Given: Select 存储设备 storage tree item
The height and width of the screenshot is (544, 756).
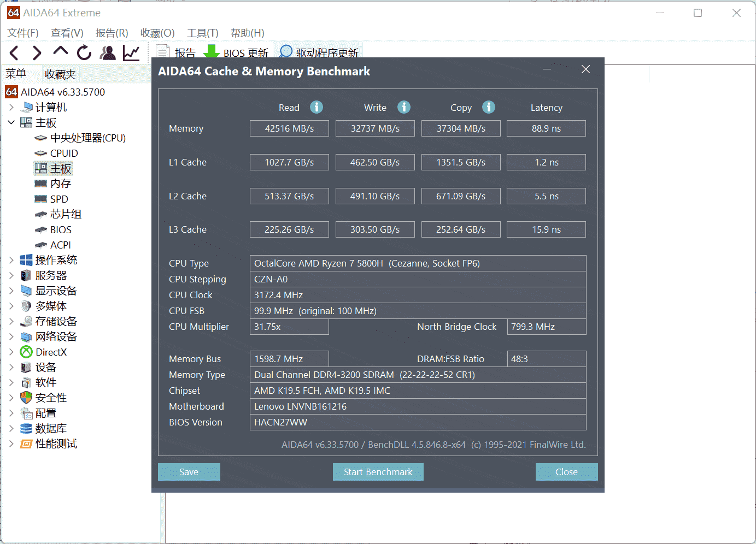Looking at the screenshot, I should coord(49,321).
